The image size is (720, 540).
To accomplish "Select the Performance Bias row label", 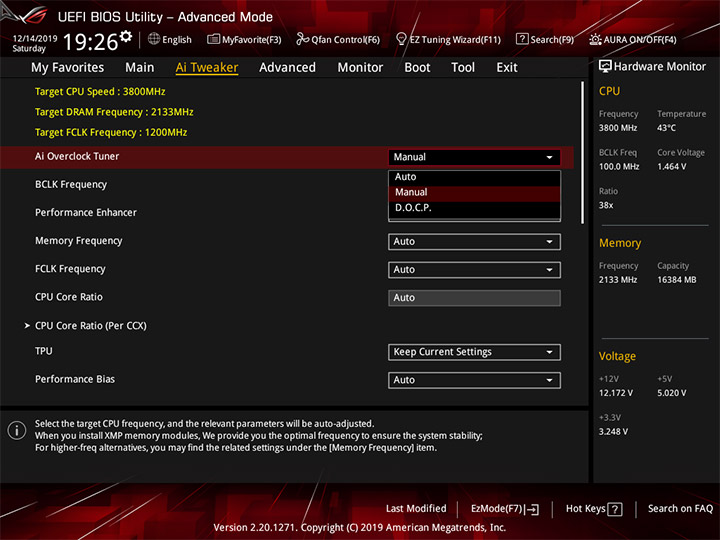I will [x=75, y=379].
